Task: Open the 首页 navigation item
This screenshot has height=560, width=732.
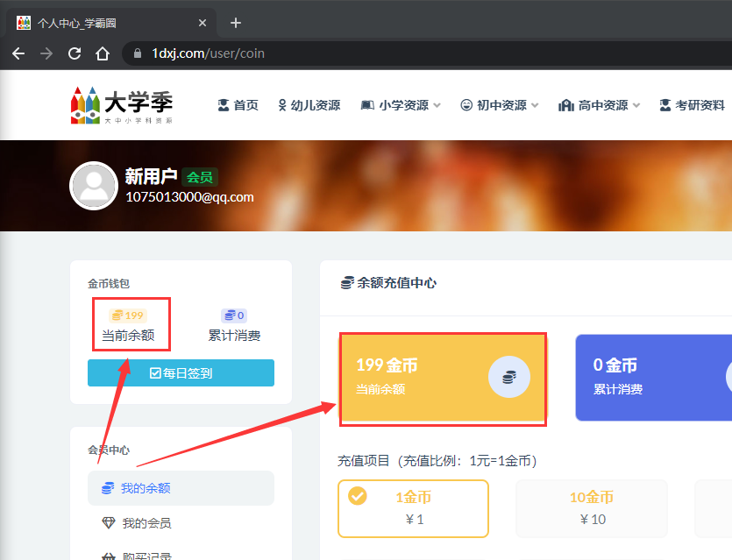Action: 238,105
